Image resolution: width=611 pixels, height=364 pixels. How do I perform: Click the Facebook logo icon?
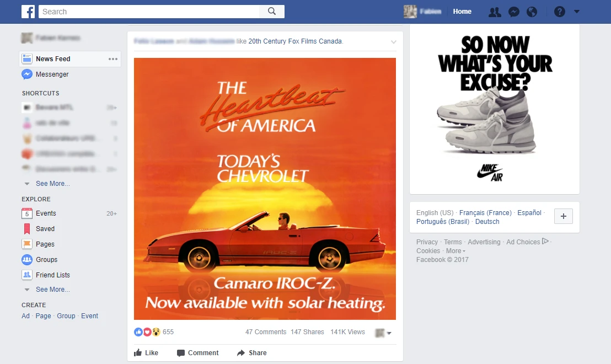28,12
